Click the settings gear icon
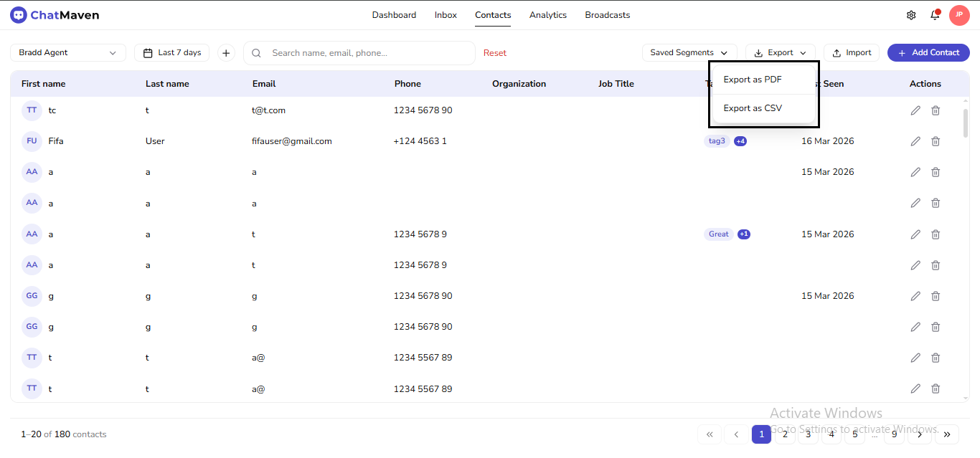980x458 pixels. pyautogui.click(x=910, y=14)
